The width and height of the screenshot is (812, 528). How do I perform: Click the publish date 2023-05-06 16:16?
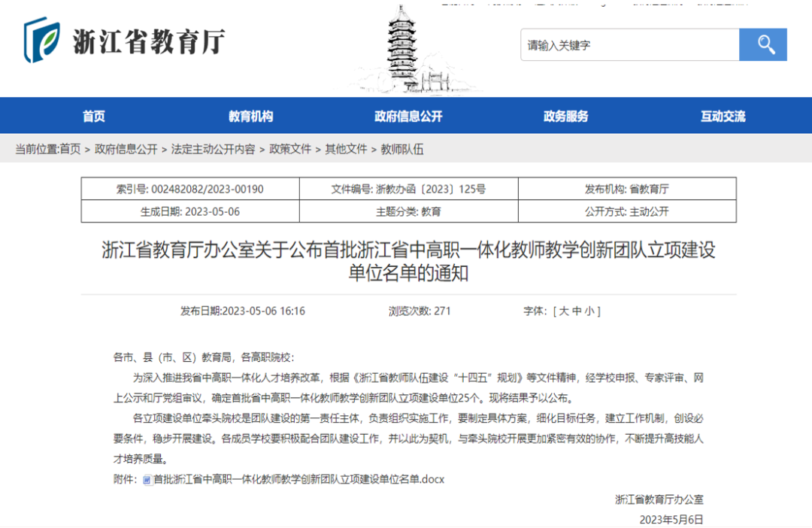click(x=242, y=311)
